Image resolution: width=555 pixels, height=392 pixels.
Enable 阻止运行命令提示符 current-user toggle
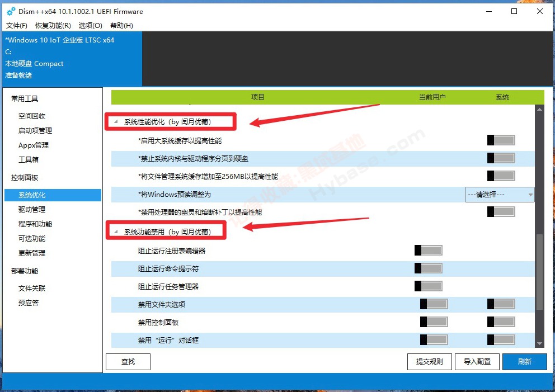tap(429, 268)
